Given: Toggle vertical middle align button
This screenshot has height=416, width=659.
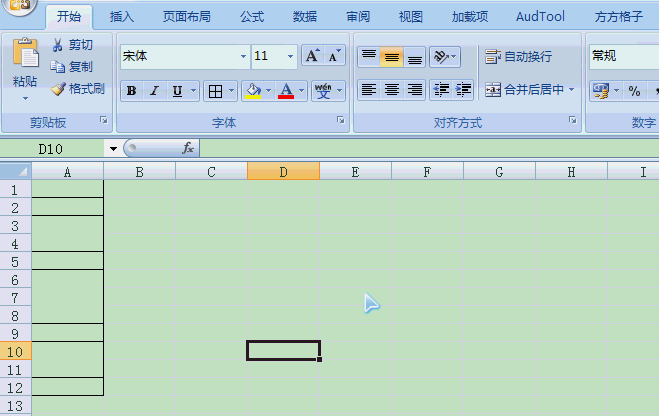Looking at the screenshot, I should 391,57.
